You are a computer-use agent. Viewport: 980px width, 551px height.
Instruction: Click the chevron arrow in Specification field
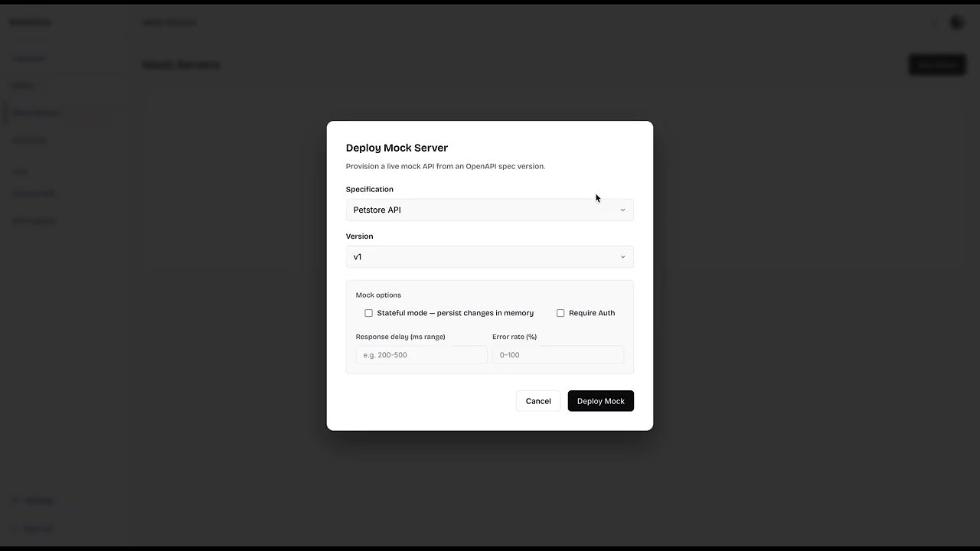[622, 210]
